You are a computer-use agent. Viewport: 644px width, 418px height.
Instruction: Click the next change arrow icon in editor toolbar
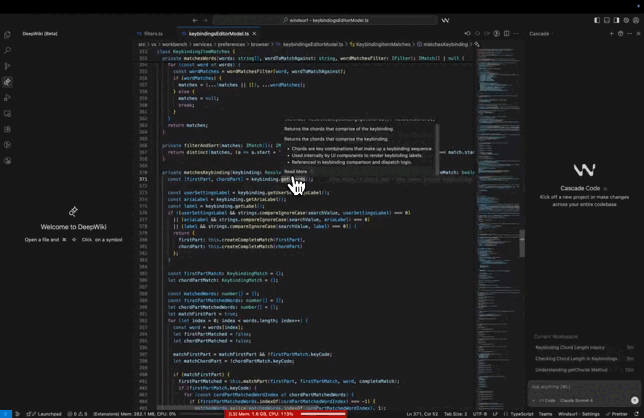tap(487, 34)
